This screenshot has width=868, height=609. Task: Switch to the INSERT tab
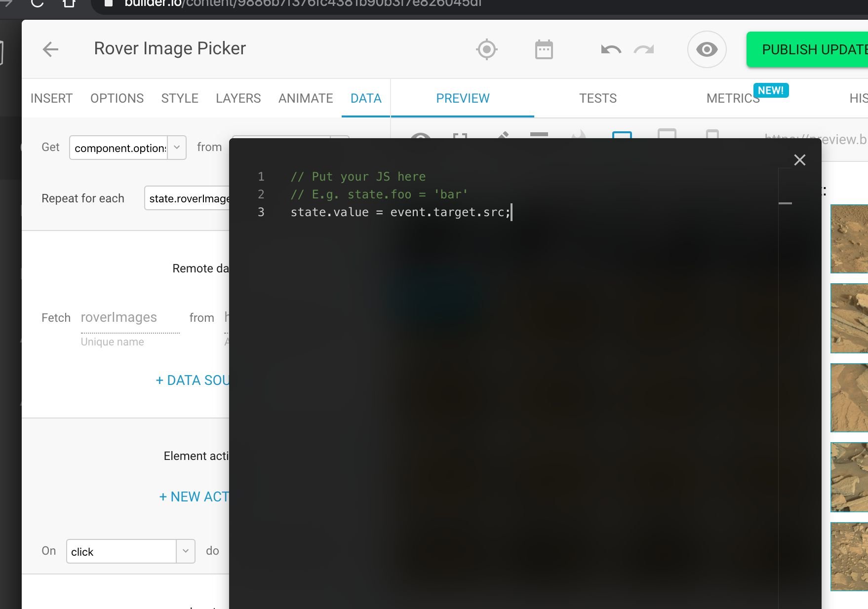click(51, 98)
